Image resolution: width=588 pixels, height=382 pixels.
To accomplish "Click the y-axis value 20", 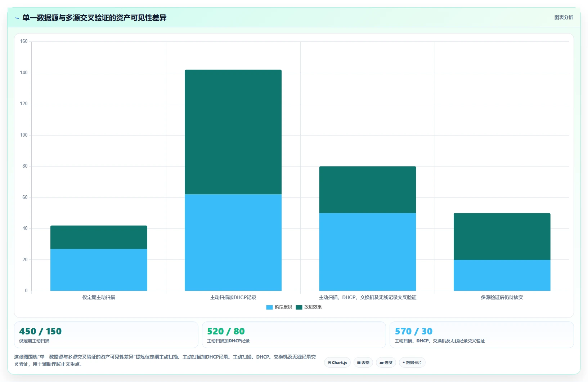I will click(25, 260).
